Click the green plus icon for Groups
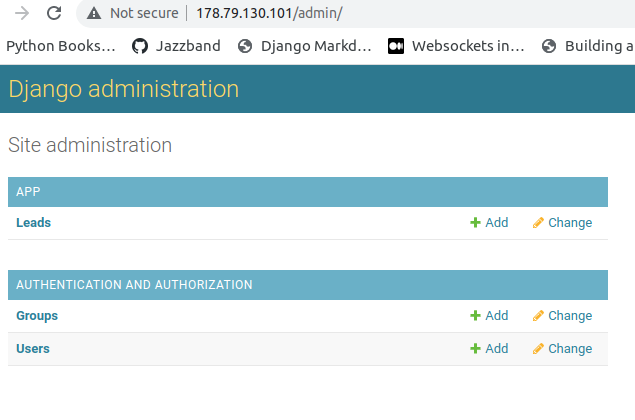The image size is (635, 420). 475,316
